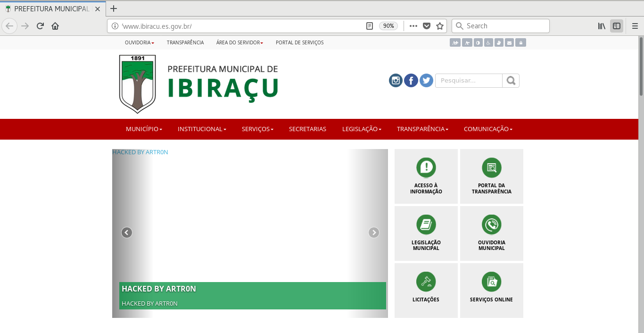This screenshot has width=644, height=333.
Task: Open the Twitter profile icon
Action: [x=426, y=81]
